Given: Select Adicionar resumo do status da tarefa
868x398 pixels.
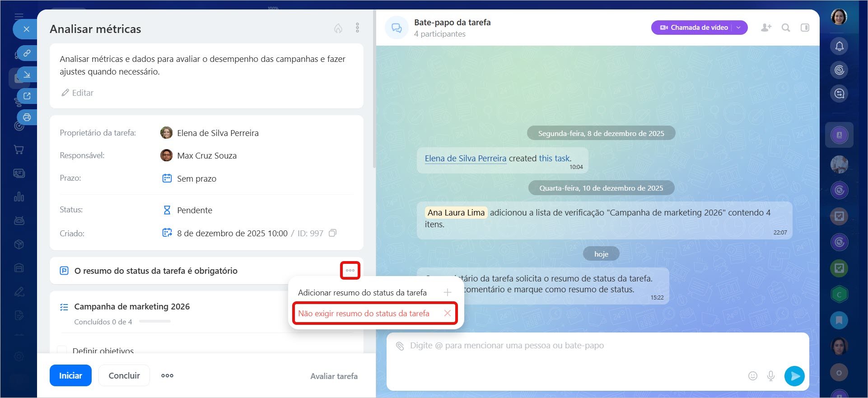Looking at the screenshot, I should coord(362,293).
